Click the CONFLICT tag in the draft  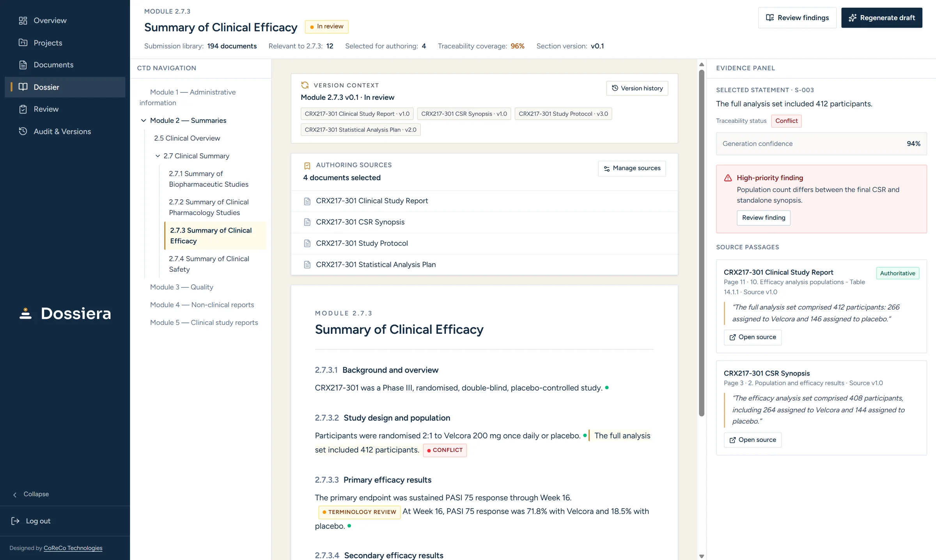click(x=445, y=450)
